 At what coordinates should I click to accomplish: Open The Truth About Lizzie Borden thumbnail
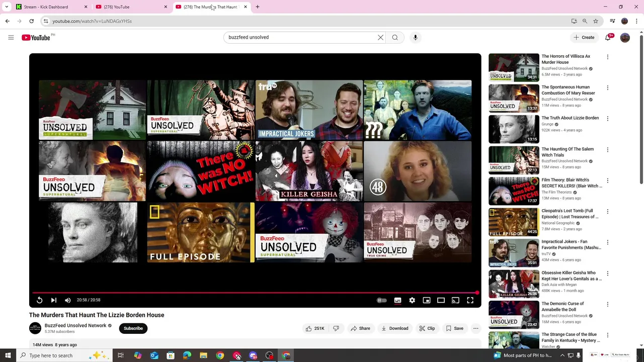514,129
